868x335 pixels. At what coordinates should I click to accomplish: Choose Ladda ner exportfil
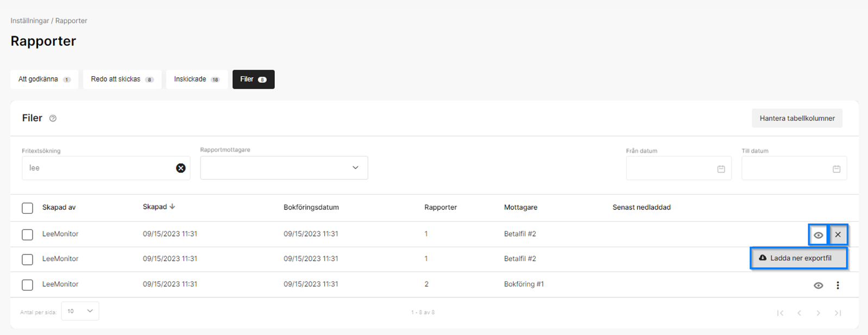798,258
